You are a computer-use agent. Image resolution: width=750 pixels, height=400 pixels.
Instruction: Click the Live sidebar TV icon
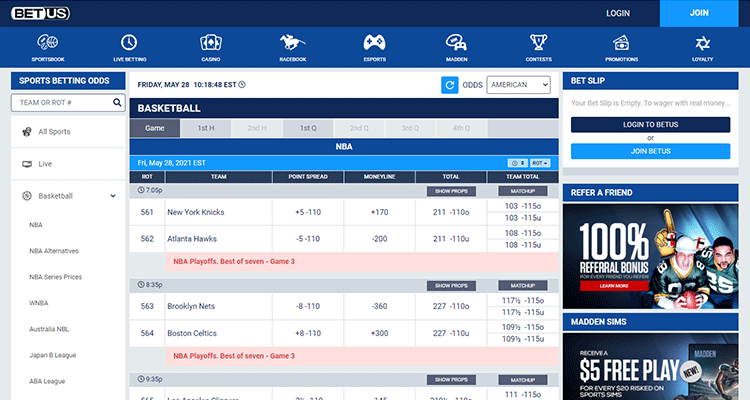tap(27, 164)
